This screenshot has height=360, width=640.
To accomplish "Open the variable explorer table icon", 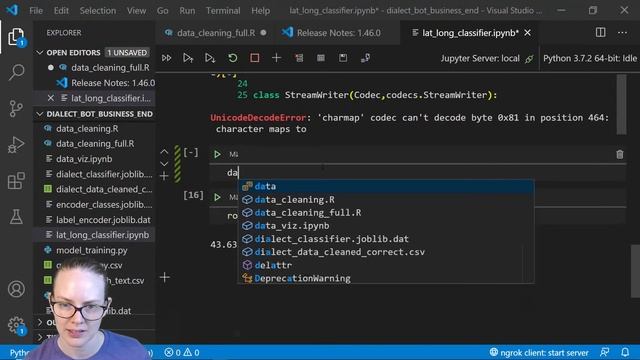I will click(321, 58).
